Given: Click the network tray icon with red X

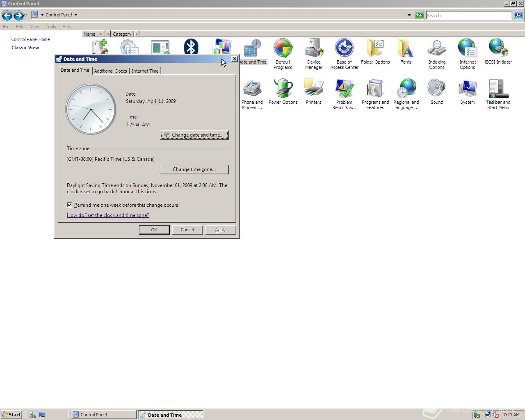Looking at the screenshot, I should (x=495, y=415).
